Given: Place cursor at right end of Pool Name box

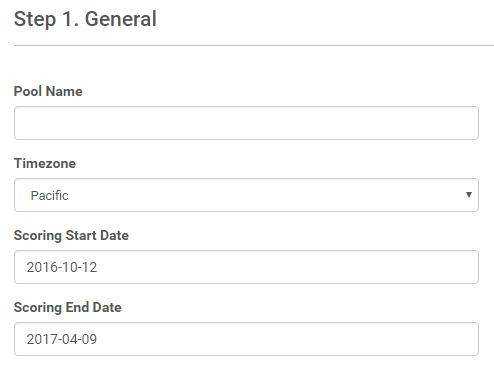Looking at the screenshot, I should (x=467, y=123).
